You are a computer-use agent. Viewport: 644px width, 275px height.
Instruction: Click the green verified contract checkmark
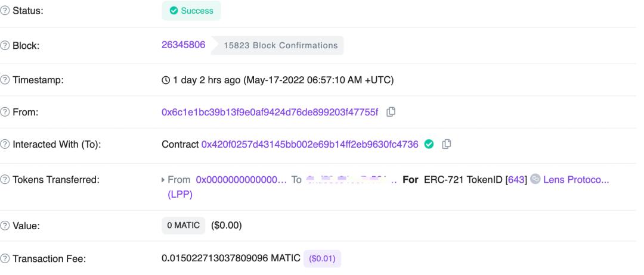429,144
